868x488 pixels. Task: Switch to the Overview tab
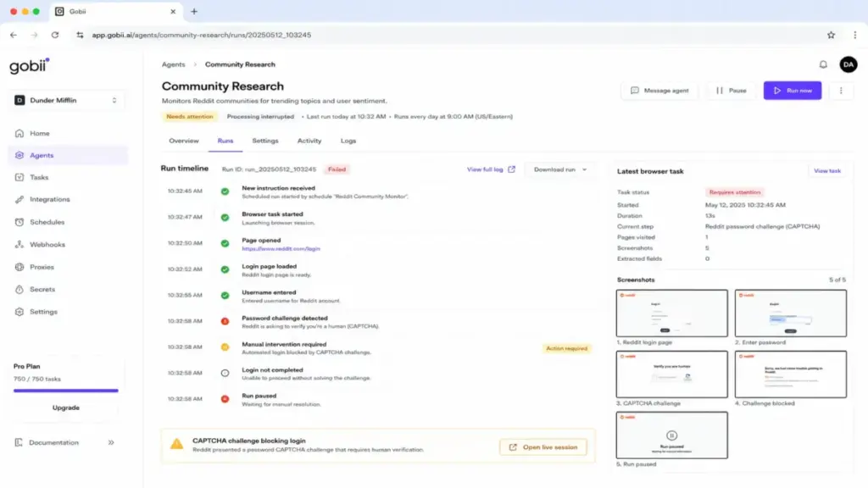tap(184, 141)
